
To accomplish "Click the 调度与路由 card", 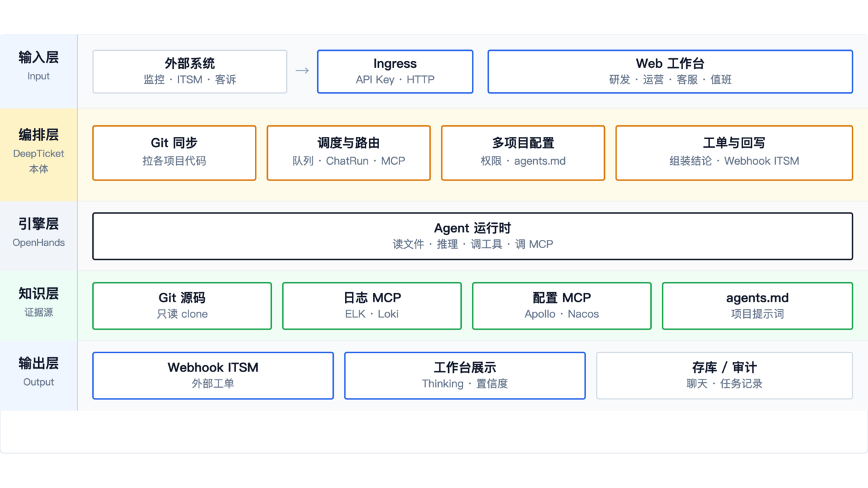I will coord(349,152).
